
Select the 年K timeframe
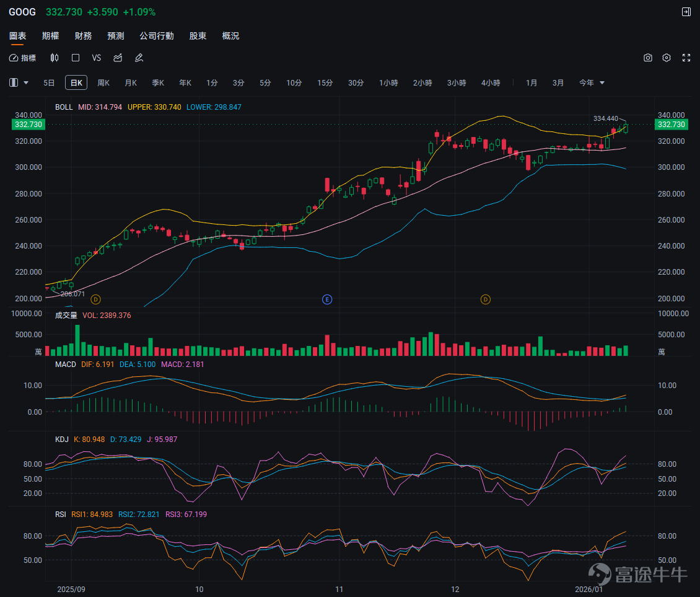pyautogui.click(x=185, y=82)
